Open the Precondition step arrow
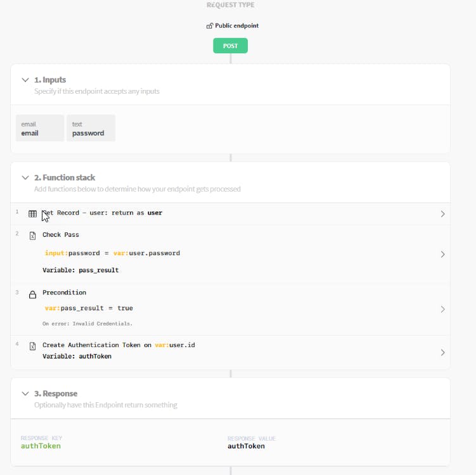Viewport: 476px width, 475px height. coord(442,310)
